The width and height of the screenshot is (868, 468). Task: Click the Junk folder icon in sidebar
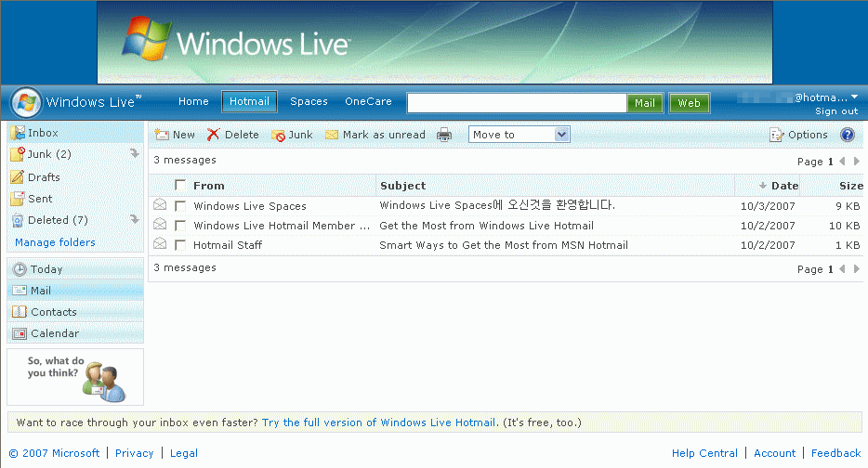19,154
